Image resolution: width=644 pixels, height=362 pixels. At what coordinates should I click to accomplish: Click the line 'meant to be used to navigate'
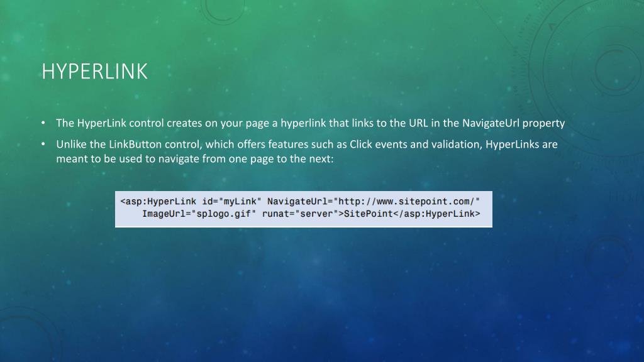point(195,159)
